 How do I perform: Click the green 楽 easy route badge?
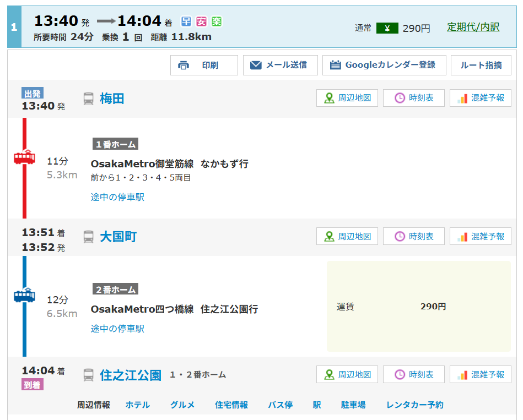coord(216,21)
